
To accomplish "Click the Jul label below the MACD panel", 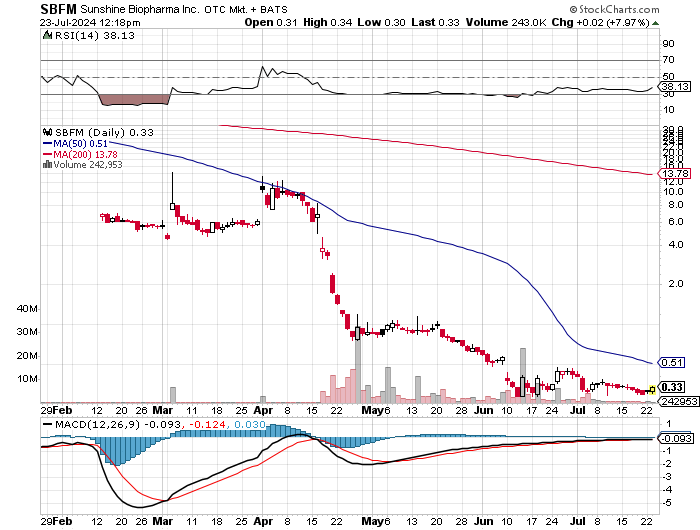I will [578, 521].
